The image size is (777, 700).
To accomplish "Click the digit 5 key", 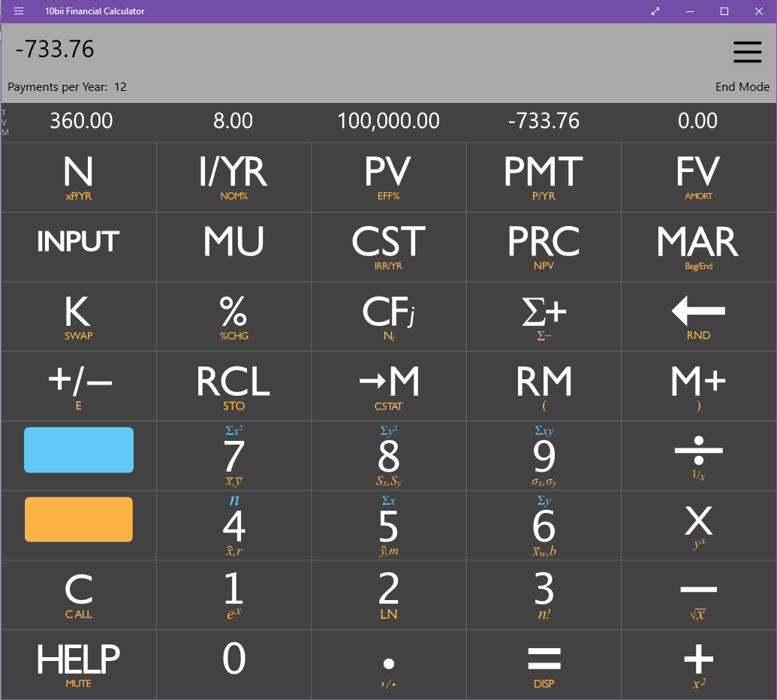I will pos(389,526).
